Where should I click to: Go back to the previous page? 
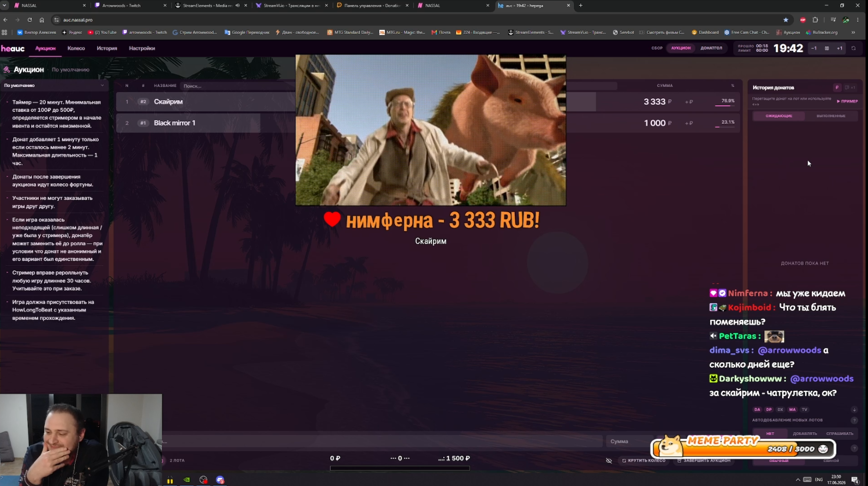5,20
